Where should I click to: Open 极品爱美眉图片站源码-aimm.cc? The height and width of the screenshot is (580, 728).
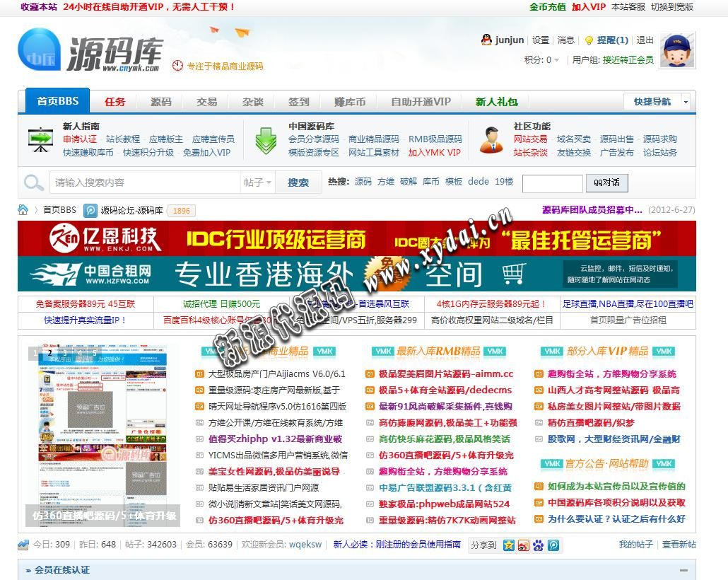pos(446,374)
